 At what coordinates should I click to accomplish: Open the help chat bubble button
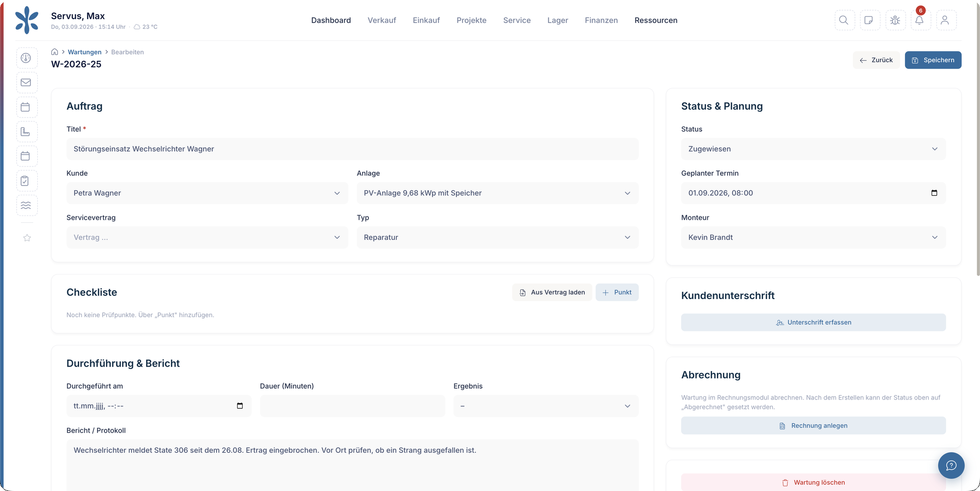[x=951, y=466]
